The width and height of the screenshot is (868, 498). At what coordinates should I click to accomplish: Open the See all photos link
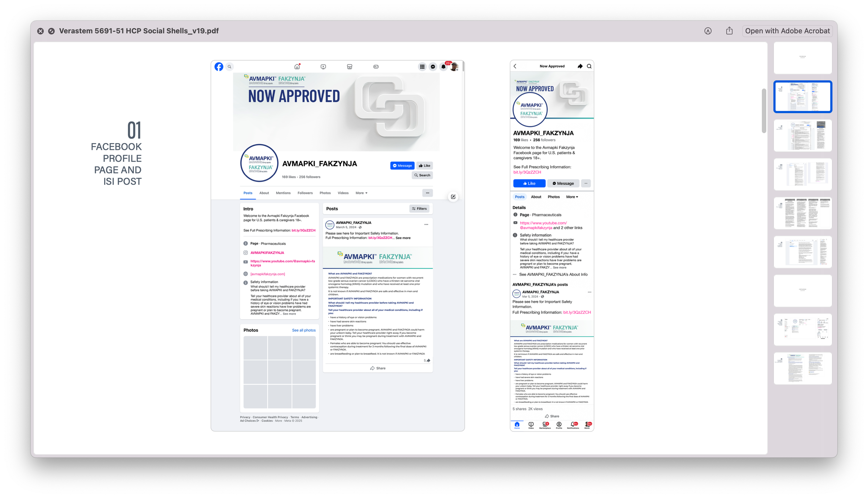coord(303,330)
